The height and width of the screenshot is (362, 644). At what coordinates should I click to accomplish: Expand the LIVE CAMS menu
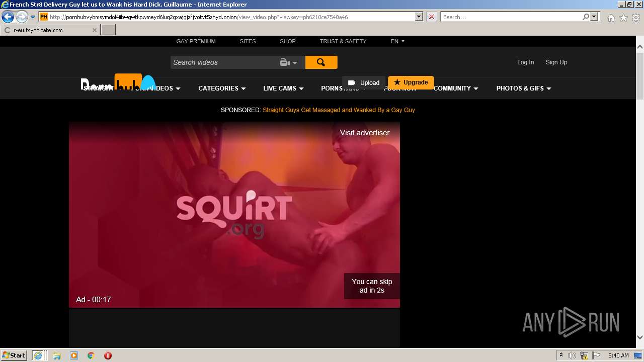(283, 88)
